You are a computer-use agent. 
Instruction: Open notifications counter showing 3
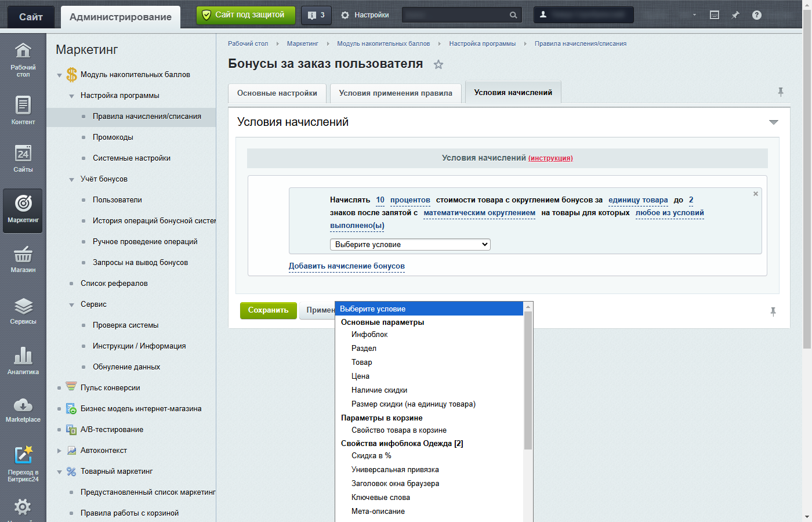click(x=316, y=15)
